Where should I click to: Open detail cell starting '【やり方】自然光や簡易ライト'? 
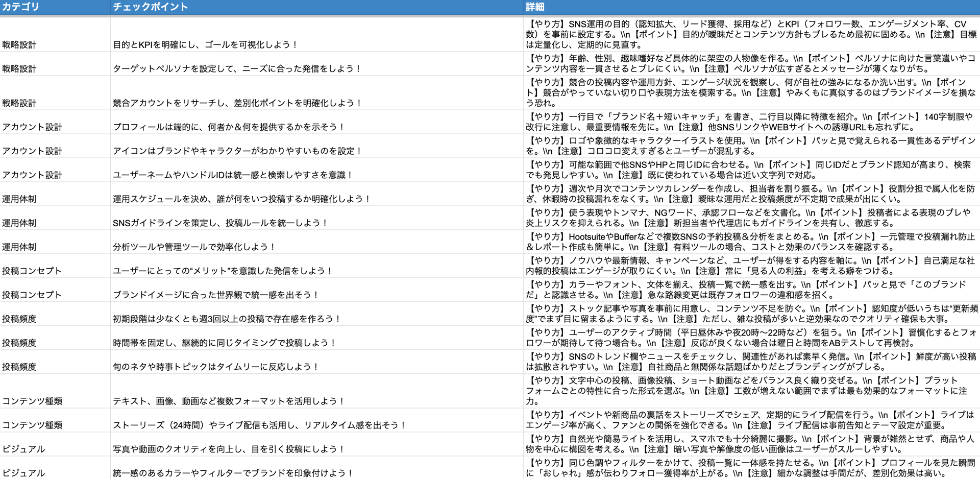point(752,444)
